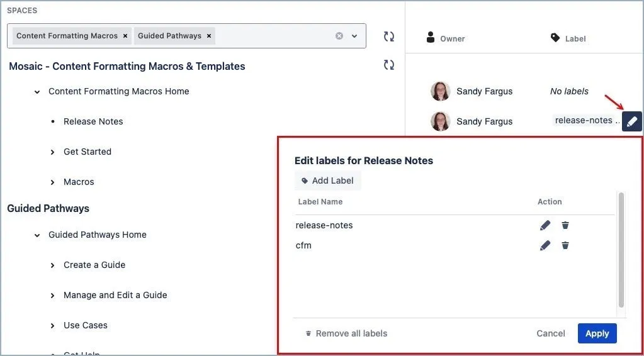Expand Manage and Edit a Guide
This screenshot has height=356, width=644.
pos(53,296)
